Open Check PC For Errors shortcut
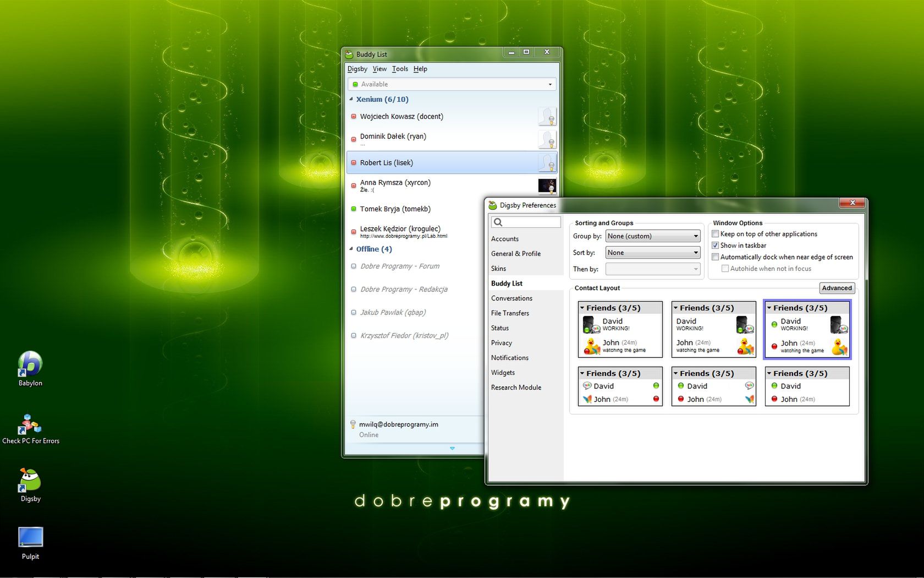Screen dimensions: 924x578 (x=30, y=429)
